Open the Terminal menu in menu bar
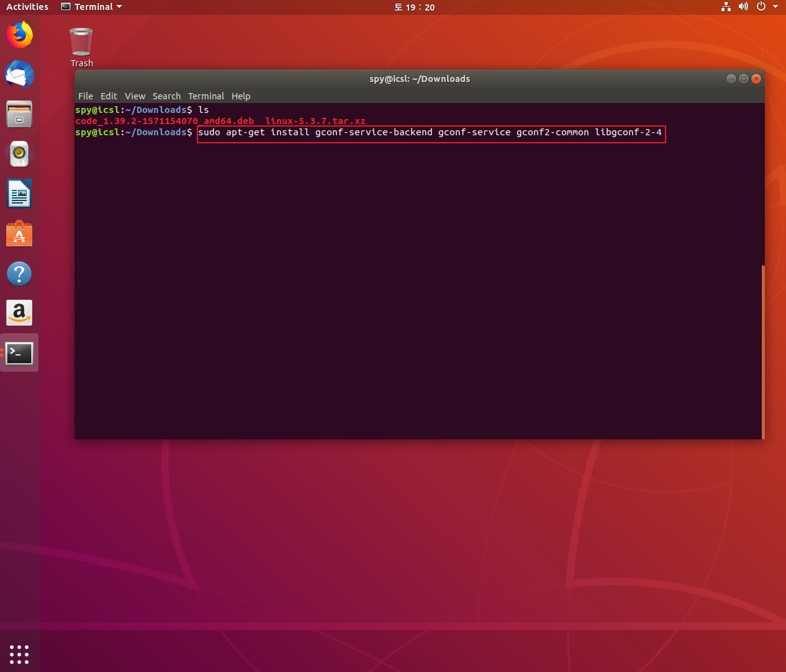 click(206, 96)
